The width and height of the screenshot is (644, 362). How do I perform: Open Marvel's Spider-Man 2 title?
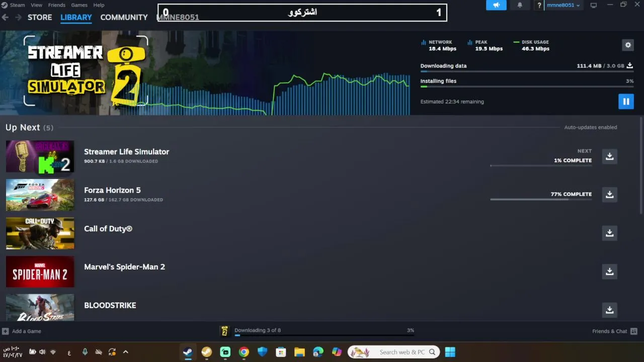124,267
